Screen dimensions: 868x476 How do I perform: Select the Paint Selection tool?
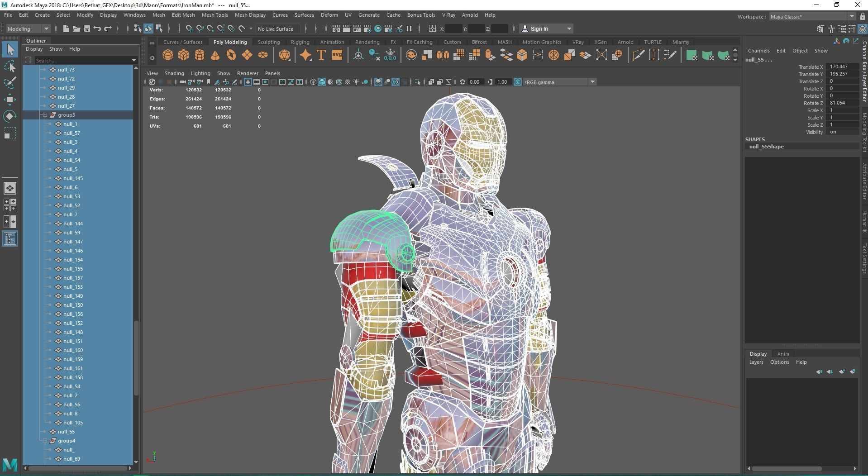(x=10, y=83)
